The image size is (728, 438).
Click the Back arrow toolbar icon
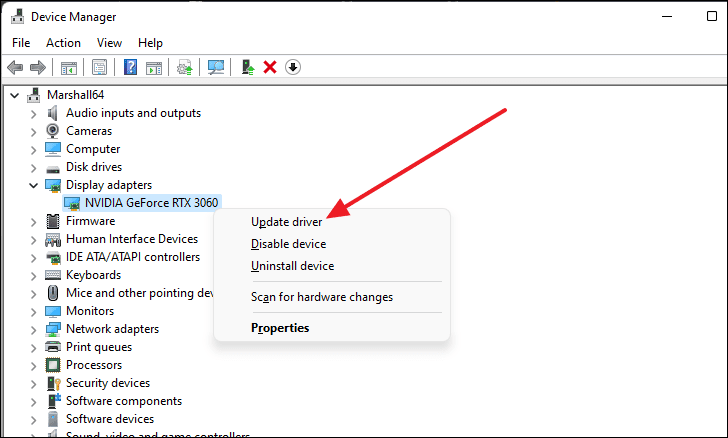click(x=15, y=67)
